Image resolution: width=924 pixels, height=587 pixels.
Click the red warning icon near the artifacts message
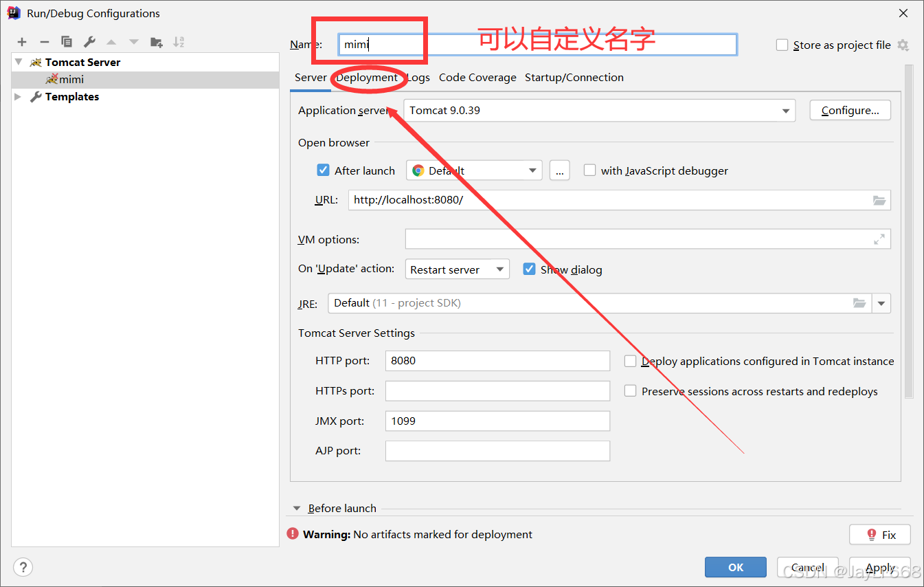[293, 533]
